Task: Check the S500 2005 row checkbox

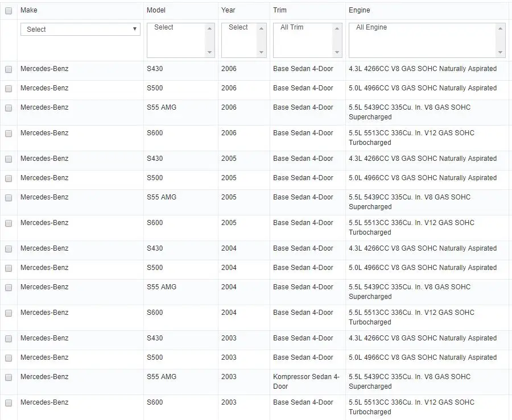Action: tap(9, 178)
